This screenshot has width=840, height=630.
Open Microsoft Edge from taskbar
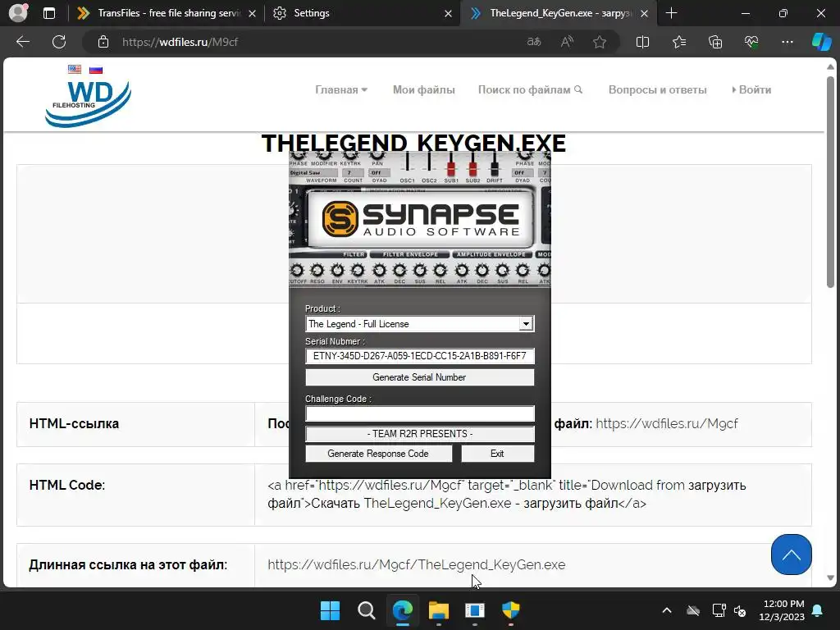pyautogui.click(x=402, y=610)
